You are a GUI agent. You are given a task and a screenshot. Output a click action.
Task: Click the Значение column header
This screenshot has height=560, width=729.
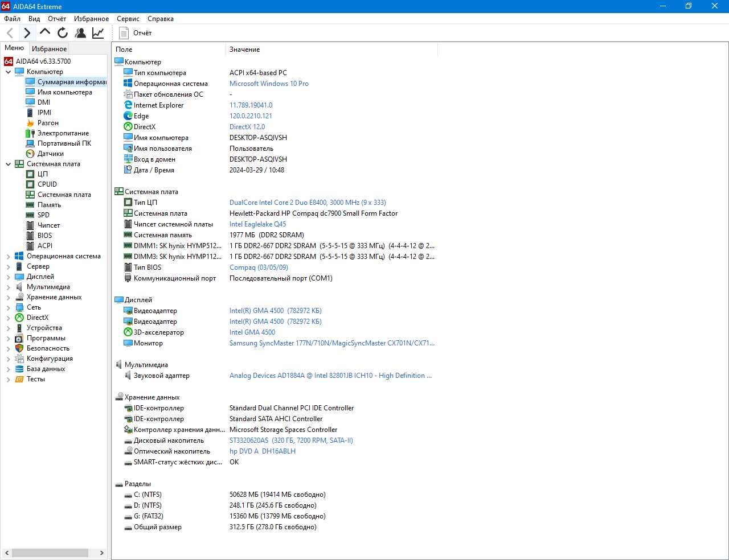pyautogui.click(x=331, y=50)
